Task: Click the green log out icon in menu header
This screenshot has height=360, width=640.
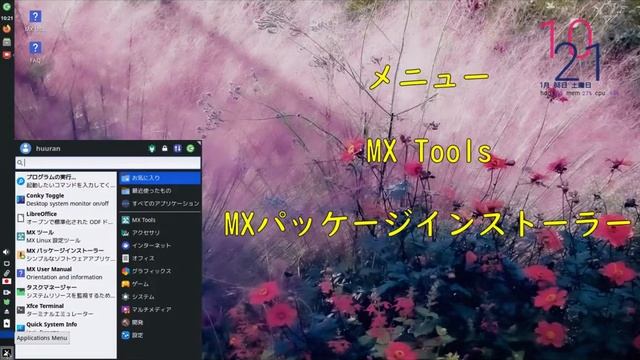Action: [191, 149]
